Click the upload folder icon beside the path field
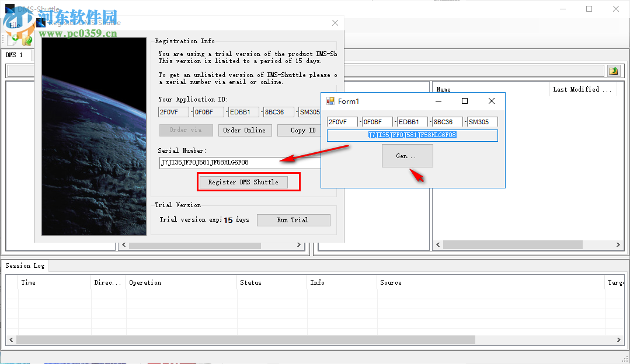630x364 pixels. pyautogui.click(x=614, y=70)
